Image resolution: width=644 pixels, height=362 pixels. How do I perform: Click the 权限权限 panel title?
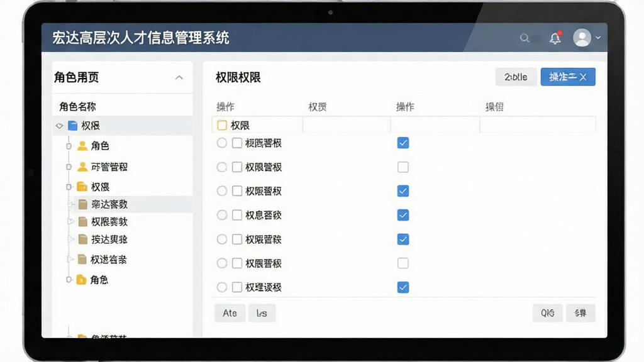(238, 77)
